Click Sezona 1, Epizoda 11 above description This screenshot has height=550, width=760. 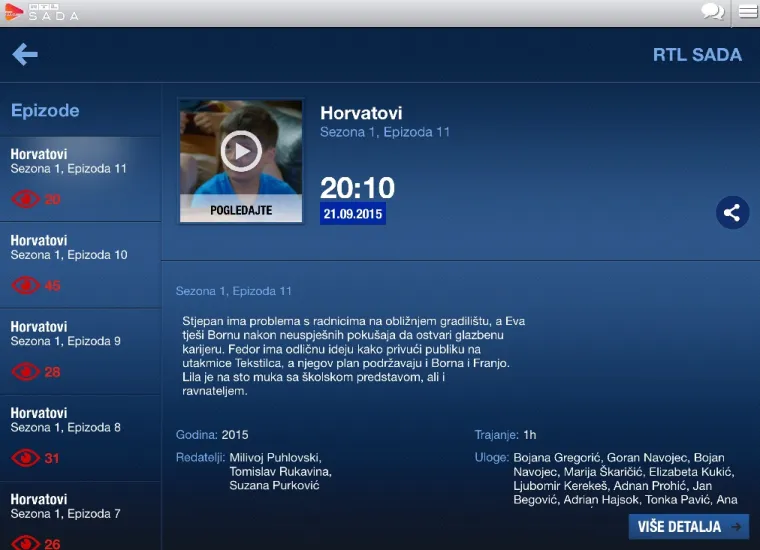[x=234, y=291]
